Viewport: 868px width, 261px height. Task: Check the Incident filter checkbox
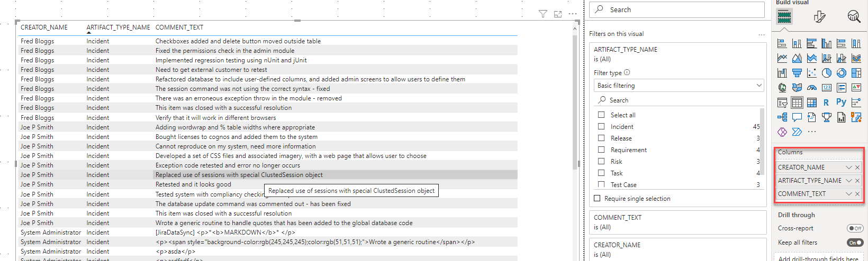[x=601, y=127]
